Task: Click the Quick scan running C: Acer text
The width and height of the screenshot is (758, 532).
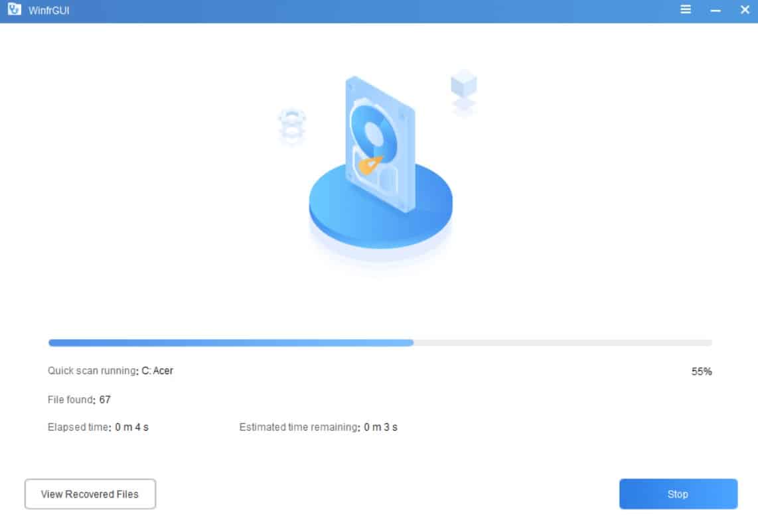Action: pyautogui.click(x=110, y=371)
